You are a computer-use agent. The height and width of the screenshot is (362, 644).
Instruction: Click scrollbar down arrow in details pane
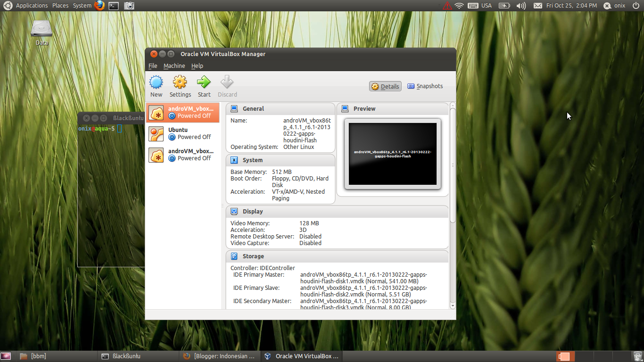(x=453, y=306)
